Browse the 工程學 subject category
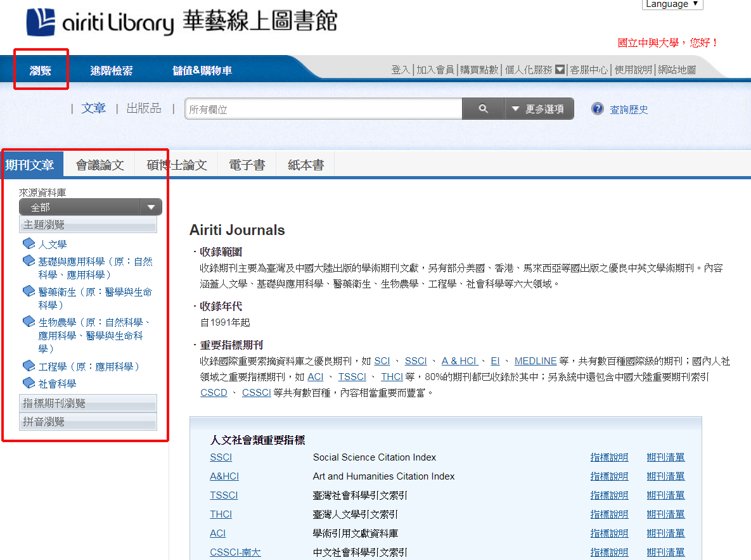Viewport: 751px width, 560px height. (89, 367)
